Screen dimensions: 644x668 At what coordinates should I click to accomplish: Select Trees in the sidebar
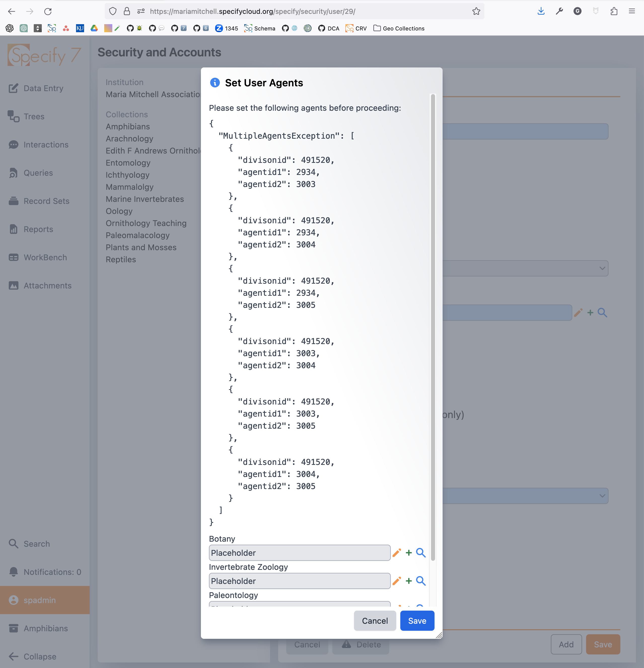[34, 117]
